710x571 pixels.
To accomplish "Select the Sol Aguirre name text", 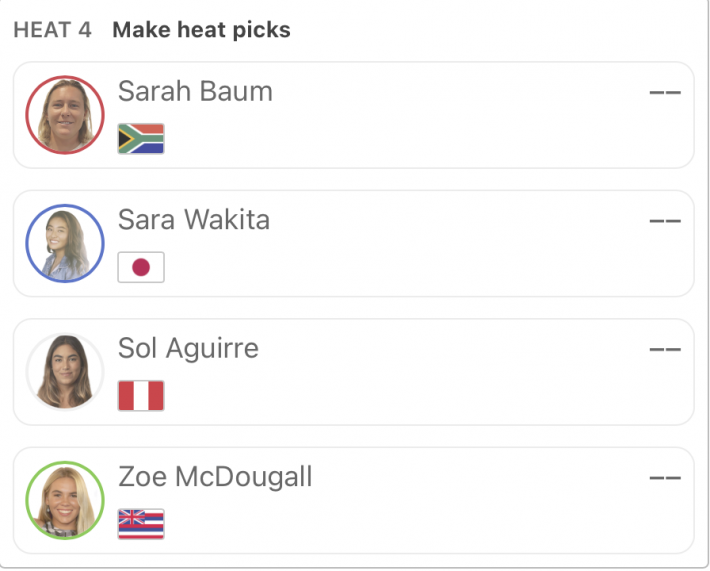I will pyautogui.click(x=188, y=348).
